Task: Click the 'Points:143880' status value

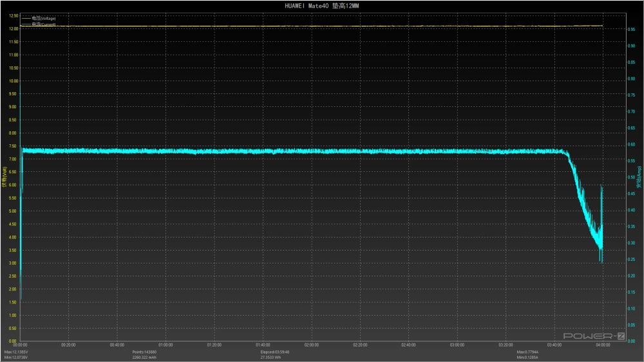Action: tap(144, 352)
